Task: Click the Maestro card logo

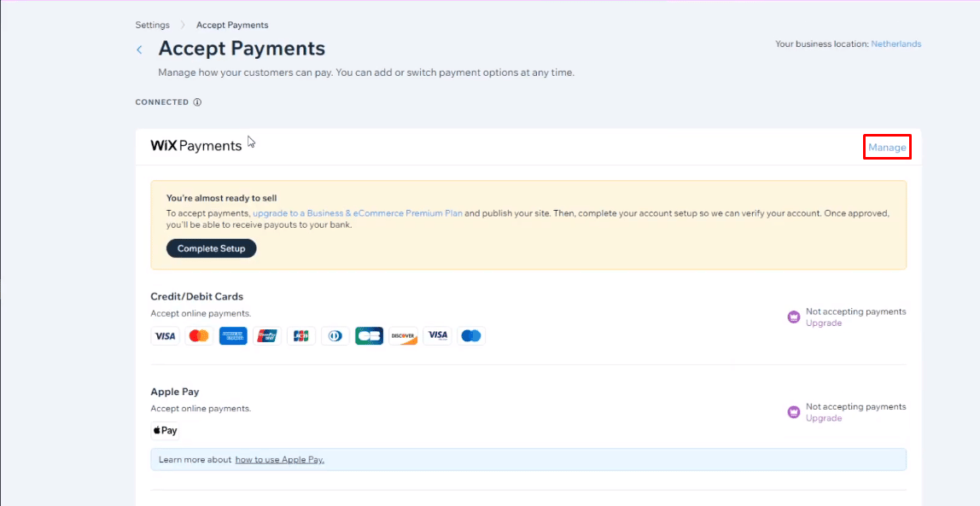Action: [471, 336]
